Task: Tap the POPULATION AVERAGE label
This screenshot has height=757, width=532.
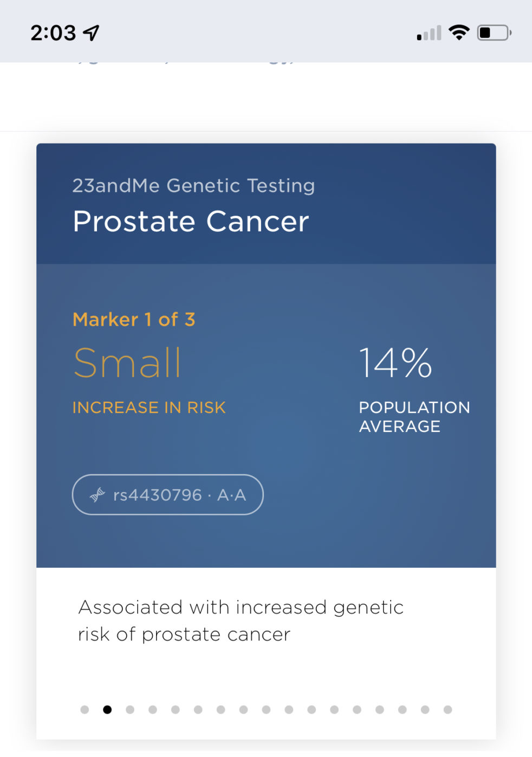Action: pyautogui.click(x=414, y=417)
